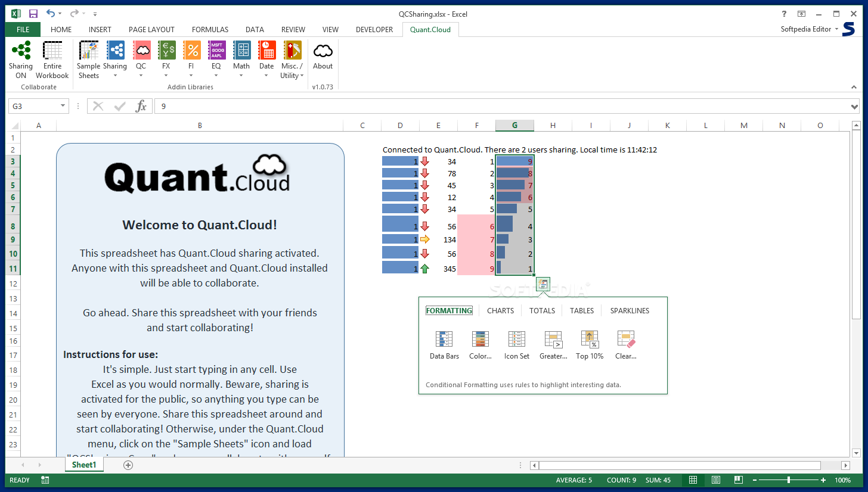Click the Entire Workbook icon
This screenshot has height=492, width=868.
tap(52, 51)
